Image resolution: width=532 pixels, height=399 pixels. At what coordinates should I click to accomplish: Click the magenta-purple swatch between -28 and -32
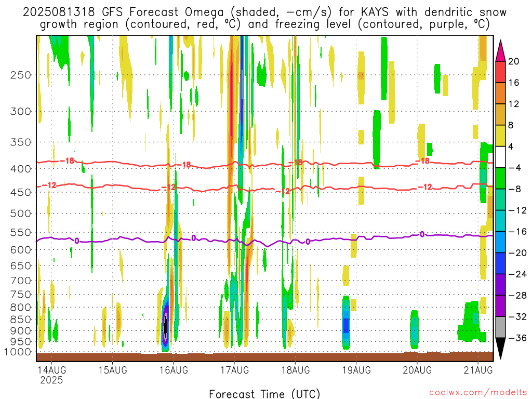tap(500, 306)
